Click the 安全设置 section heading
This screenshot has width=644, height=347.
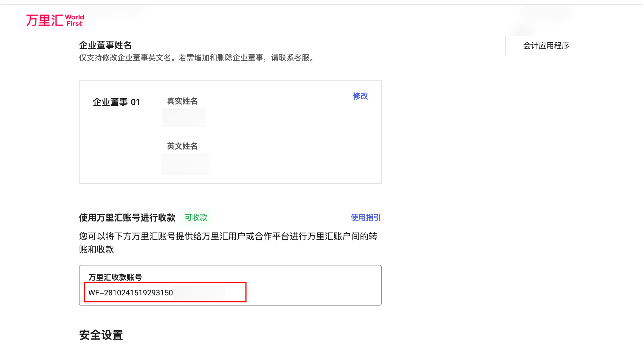pos(101,335)
